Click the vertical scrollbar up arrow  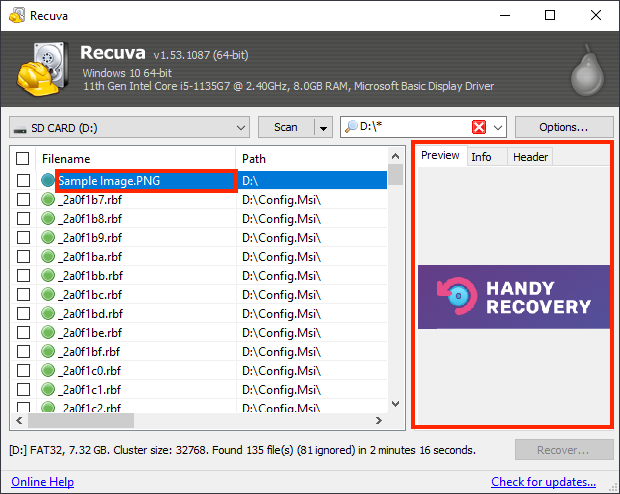point(395,156)
